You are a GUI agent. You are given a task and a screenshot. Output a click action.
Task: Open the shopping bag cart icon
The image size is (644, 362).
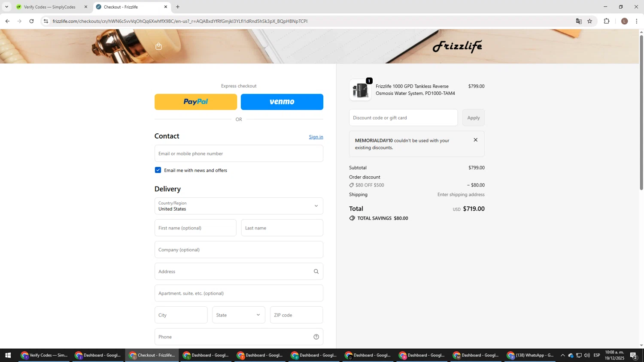click(158, 46)
